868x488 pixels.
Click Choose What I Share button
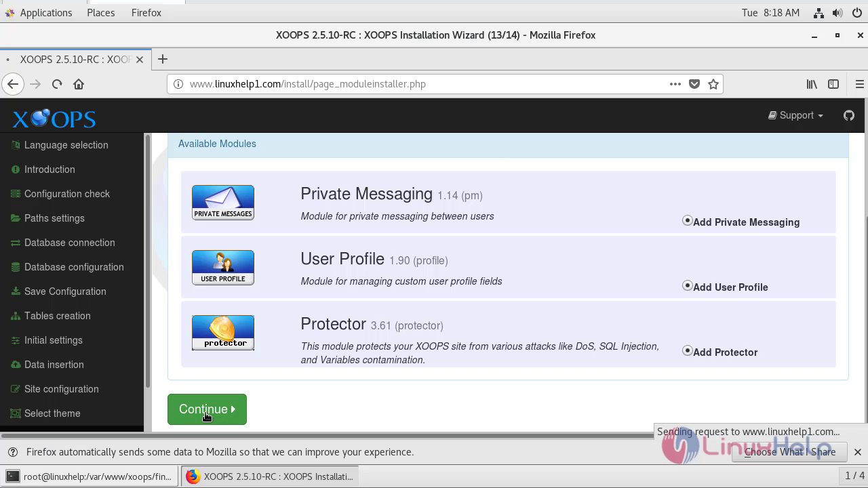coord(790,452)
